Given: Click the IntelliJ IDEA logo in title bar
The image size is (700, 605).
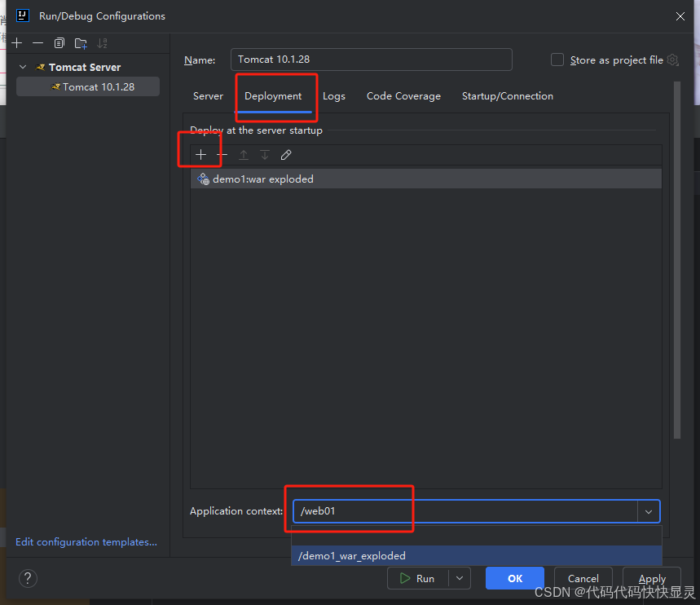Looking at the screenshot, I should [23, 15].
